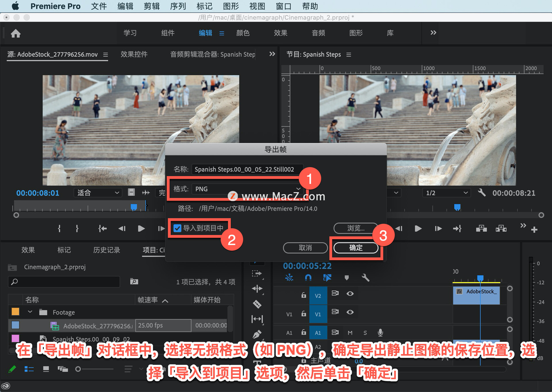Toggle sync lock on A1 track
552x392 pixels.
[335, 332]
